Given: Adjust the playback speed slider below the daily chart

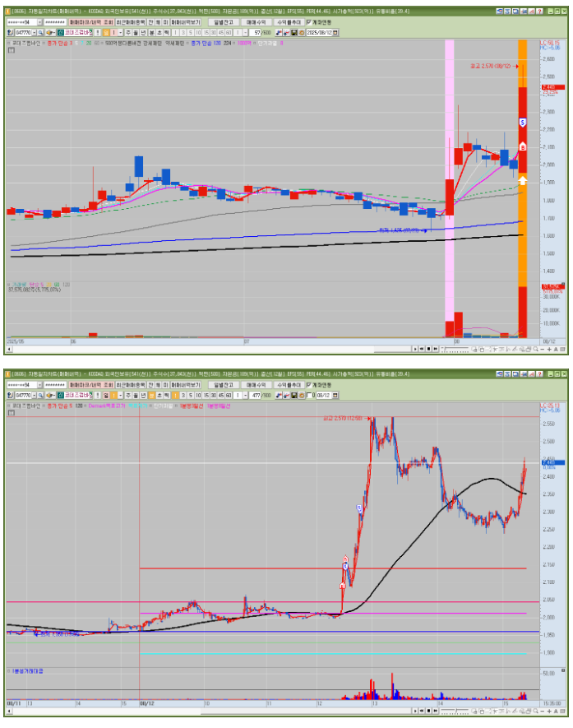Looking at the screenshot, I should [x=455, y=349].
